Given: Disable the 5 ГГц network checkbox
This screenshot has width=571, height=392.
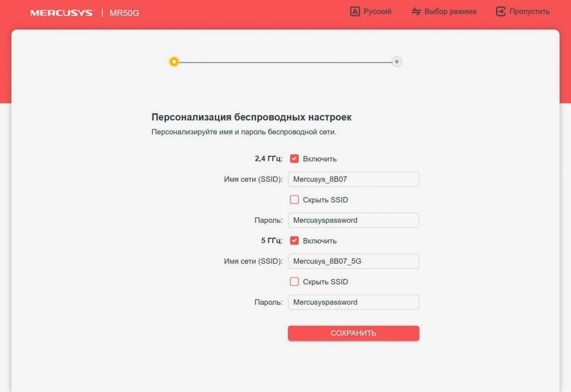Looking at the screenshot, I should pos(294,241).
